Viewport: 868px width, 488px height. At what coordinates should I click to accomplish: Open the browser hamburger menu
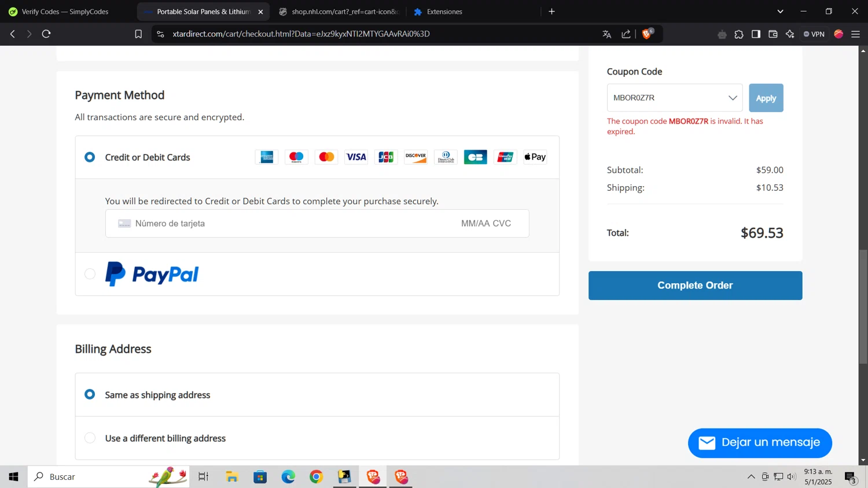click(856, 34)
